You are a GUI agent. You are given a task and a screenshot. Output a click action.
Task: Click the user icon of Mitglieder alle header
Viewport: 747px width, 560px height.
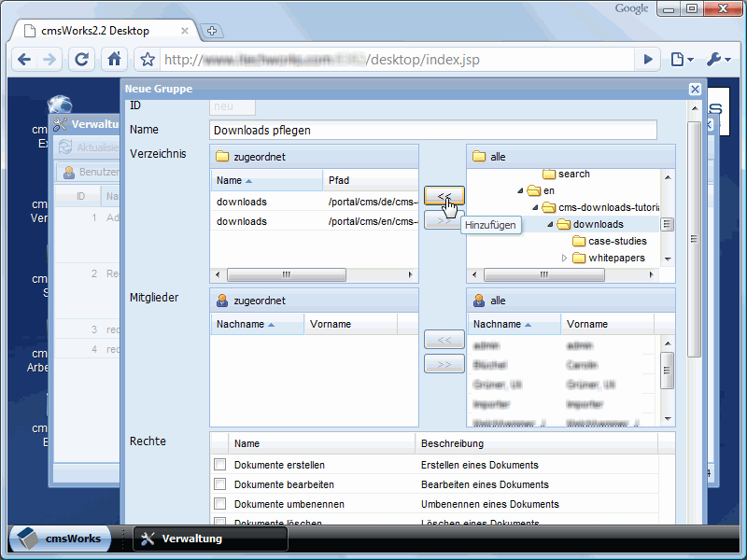pos(479,301)
